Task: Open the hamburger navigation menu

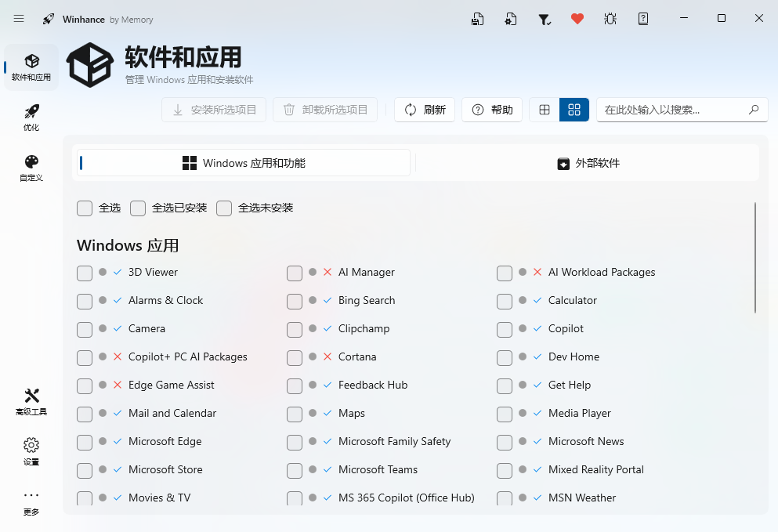Action: (x=19, y=19)
